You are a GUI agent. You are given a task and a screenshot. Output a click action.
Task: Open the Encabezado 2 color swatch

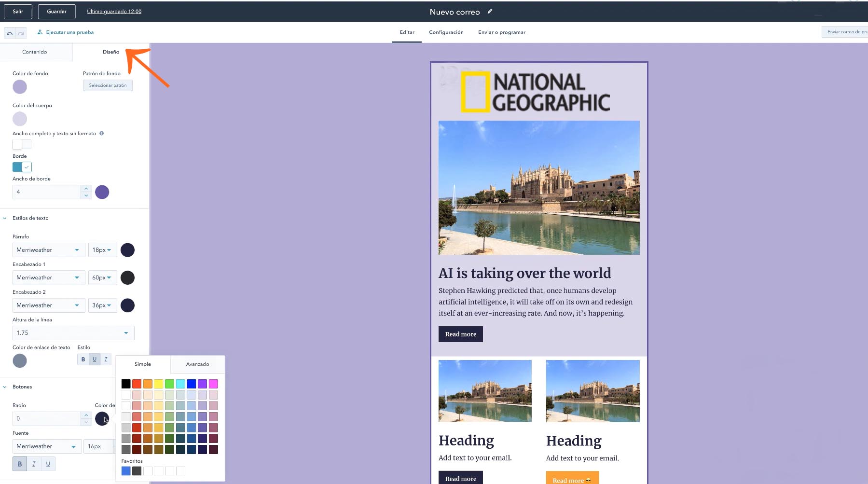pos(127,305)
